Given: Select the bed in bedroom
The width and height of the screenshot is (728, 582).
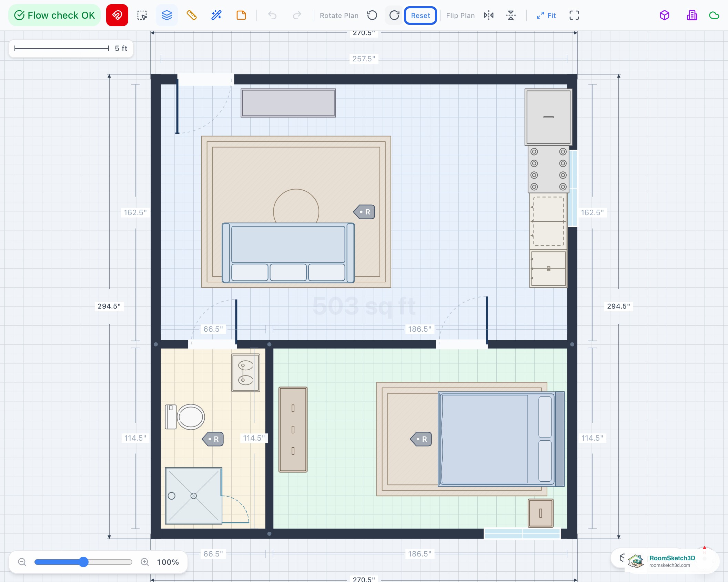Looking at the screenshot, I should click(501, 439).
